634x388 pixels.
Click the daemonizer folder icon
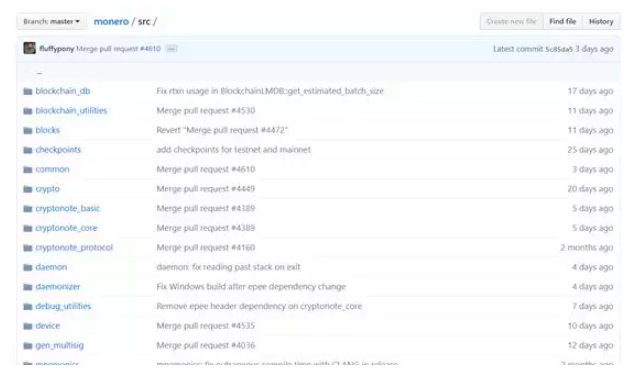27,287
